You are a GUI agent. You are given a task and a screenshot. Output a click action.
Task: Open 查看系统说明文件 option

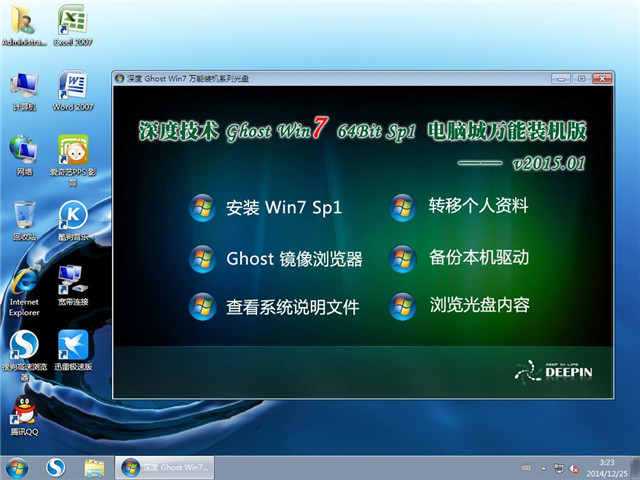(292, 307)
